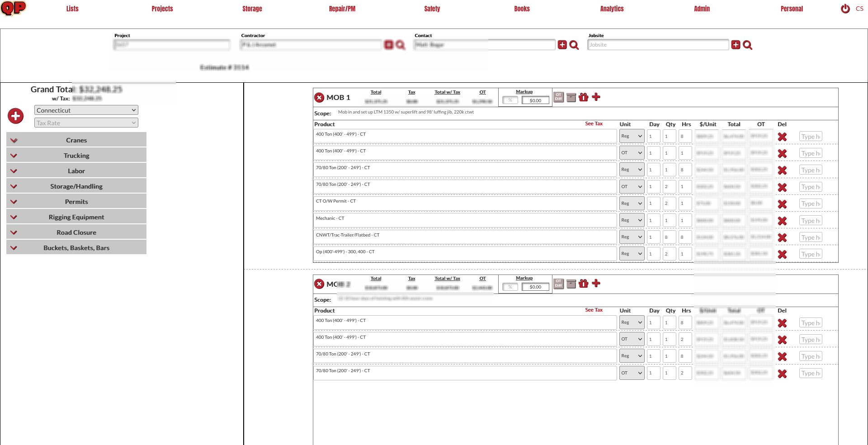Open the Connecticut state dropdown
Screen dimensions: 868x445
click(86, 110)
